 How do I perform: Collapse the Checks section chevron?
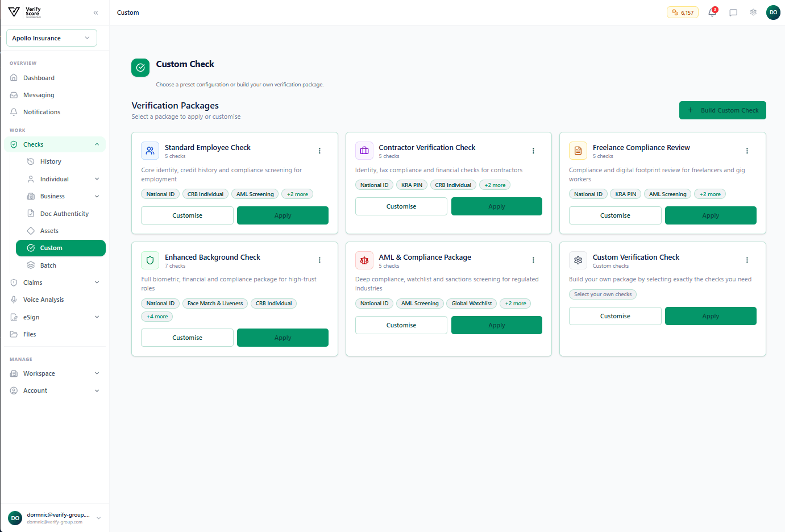pyautogui.click(x=97, y=144)
